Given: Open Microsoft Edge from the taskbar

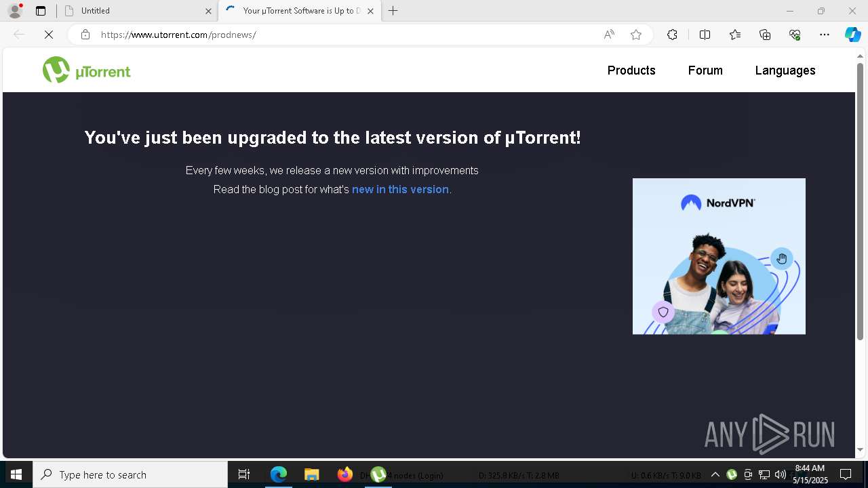Looking at the screenshot, I should 279,474.
